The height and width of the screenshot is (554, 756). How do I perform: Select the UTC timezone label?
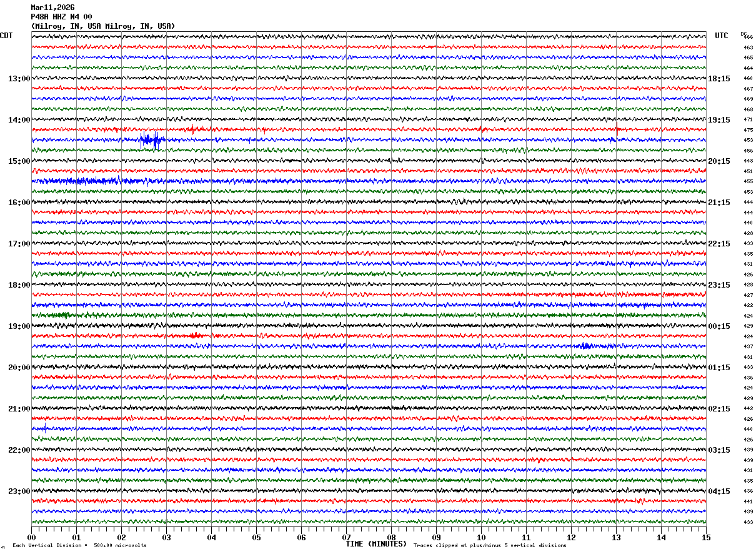click(722, 36)
